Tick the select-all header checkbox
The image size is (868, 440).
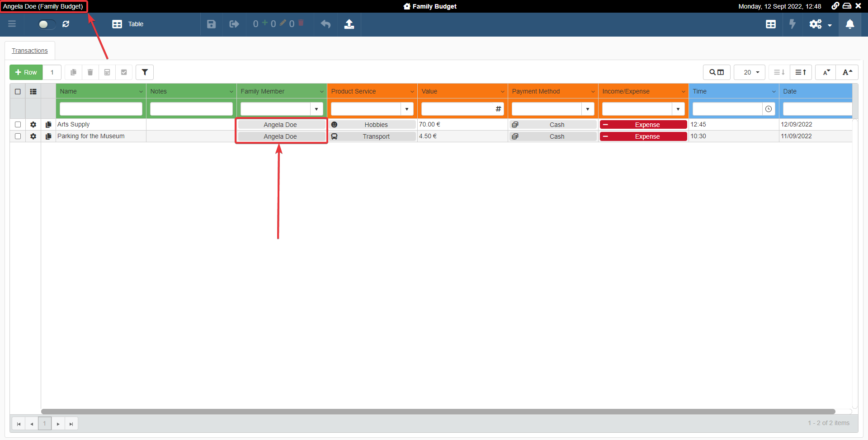pyautogui.click(x=18, y=92)
